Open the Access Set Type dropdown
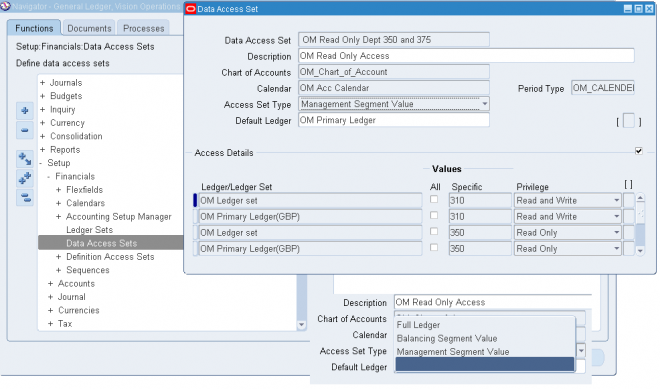The width and height of the screenshot is (660, 389). click(x=484, y=104)
